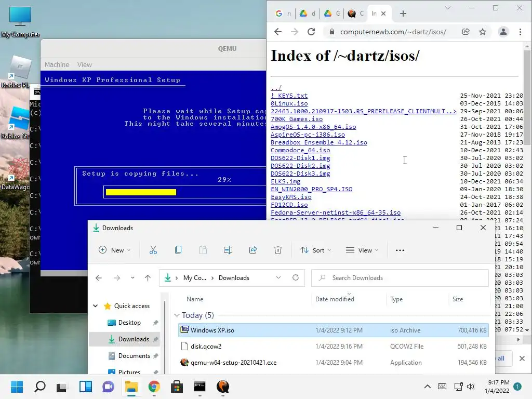This screenshot has height=399, width=532.
Task: Click the Paste icon in Downloads toolbar
Action: (x=203, y=250)
